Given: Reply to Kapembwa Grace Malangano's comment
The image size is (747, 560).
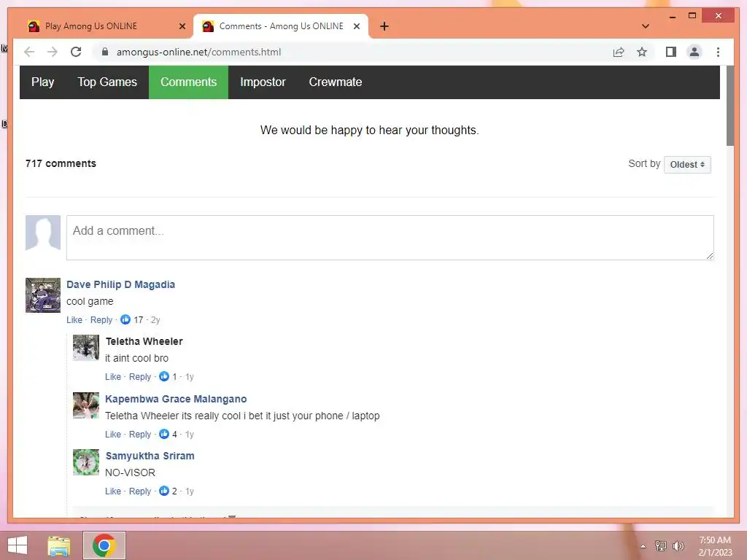Looking at the screenshot, I should coord(140,435).
